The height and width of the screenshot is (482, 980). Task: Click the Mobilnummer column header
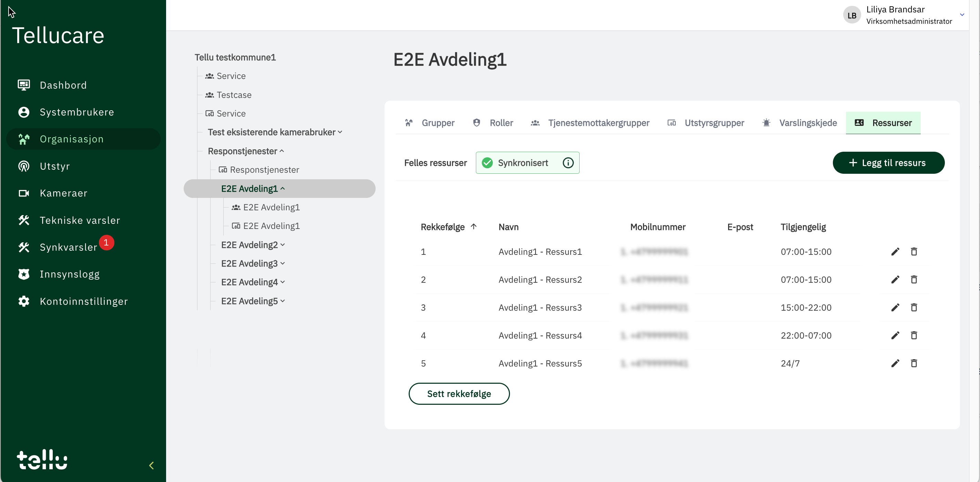[658, 227]
